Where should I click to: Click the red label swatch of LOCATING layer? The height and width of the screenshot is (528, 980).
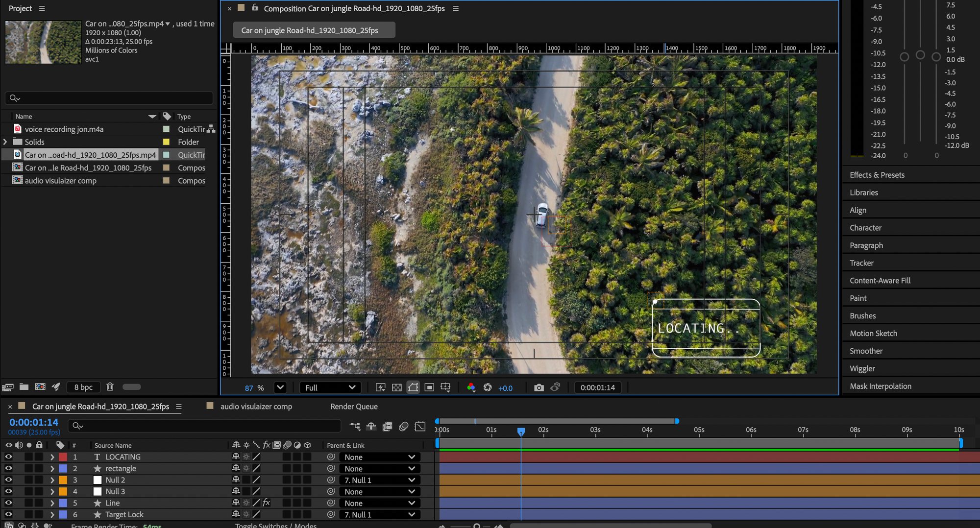[63, 456]
